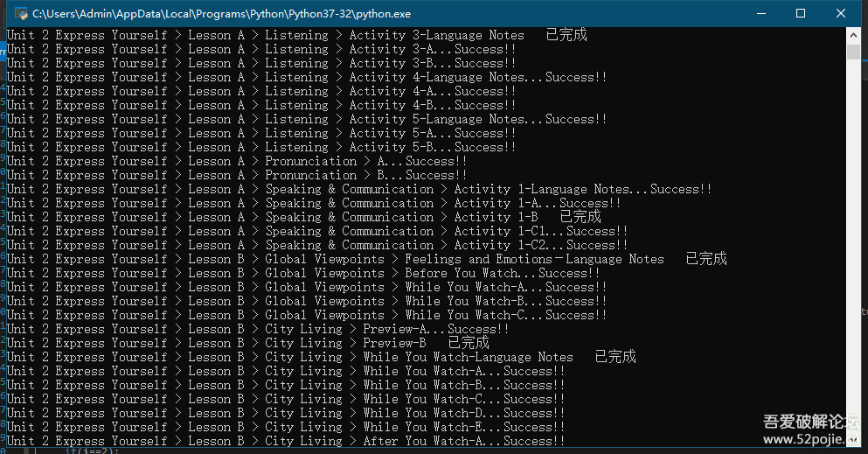The height and width of the screenshot is (454, 868).
Task: Click line 'Global Viewpoints > While You Watch-A...Success!!'
Action: click(307, 287)
